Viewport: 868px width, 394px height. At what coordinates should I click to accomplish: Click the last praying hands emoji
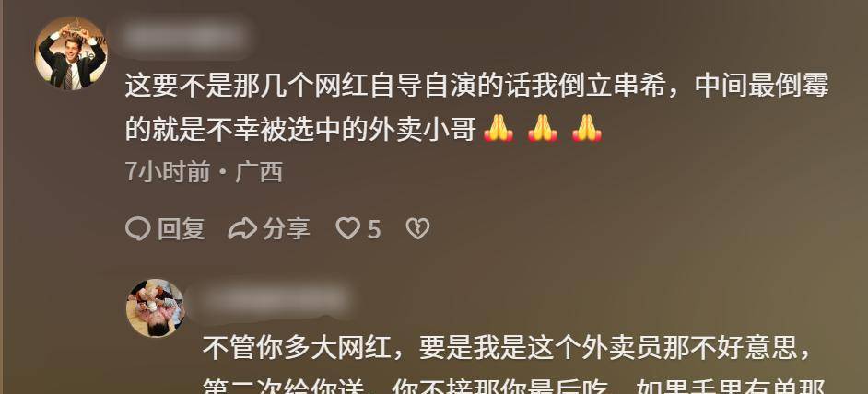coord(587,130)
